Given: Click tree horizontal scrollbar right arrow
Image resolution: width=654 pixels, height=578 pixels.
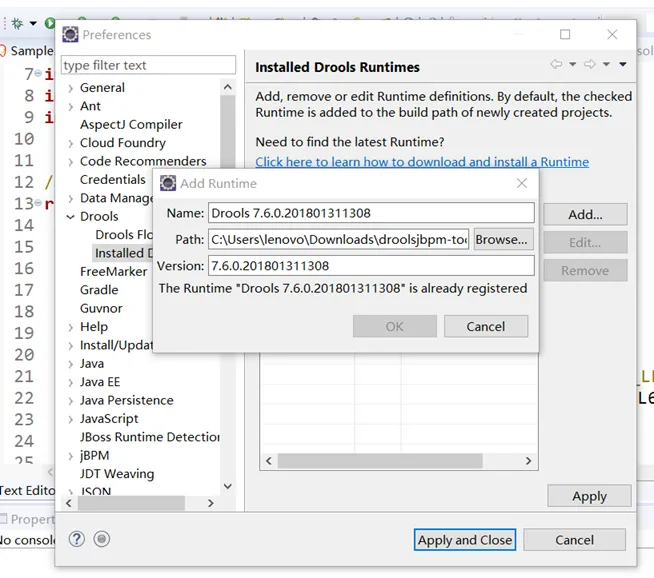Looking at the screenshot, I should pyautogui.click(x=211, y=503).
